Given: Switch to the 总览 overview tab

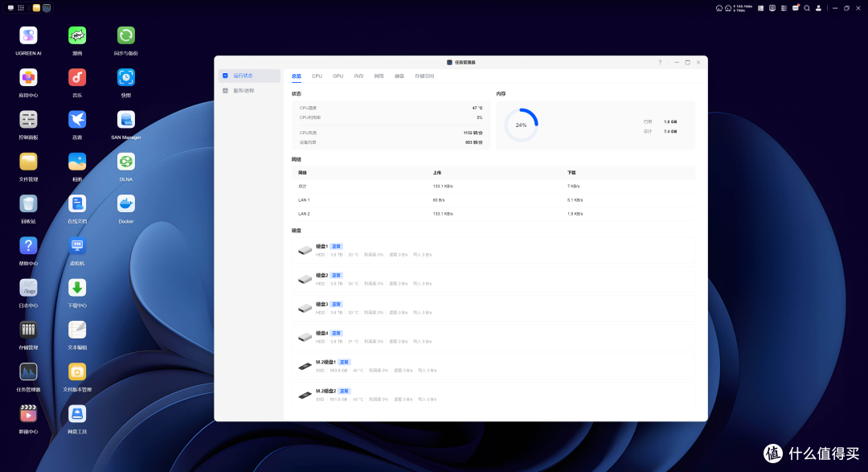Looking at the screenshot, I should pyautogui.click(x=296, y=76).
